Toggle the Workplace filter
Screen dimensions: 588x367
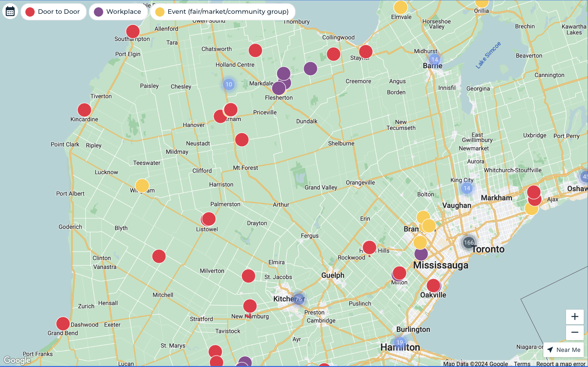point(118,12)
